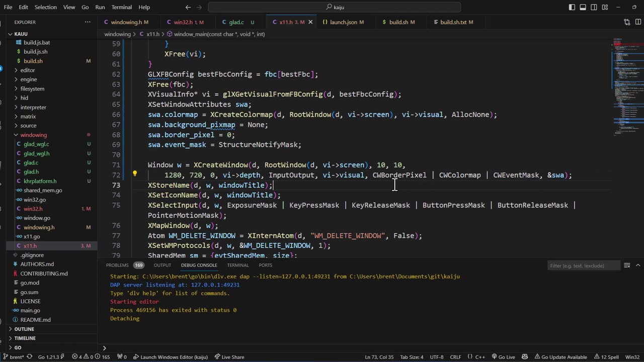The width and height of the screenshot is (644, 362).
Task: Open the Run menu
Action: point(100,7)
